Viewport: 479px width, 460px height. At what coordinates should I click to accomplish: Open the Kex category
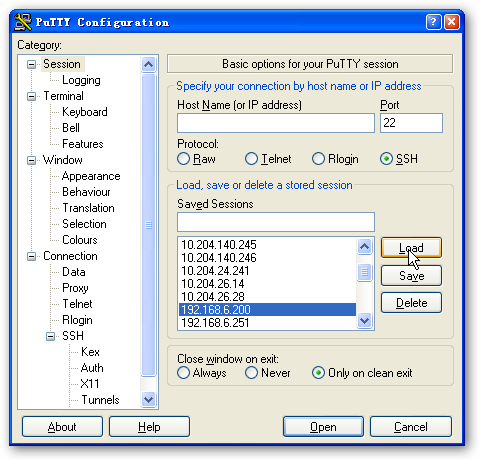click(90, 352)
